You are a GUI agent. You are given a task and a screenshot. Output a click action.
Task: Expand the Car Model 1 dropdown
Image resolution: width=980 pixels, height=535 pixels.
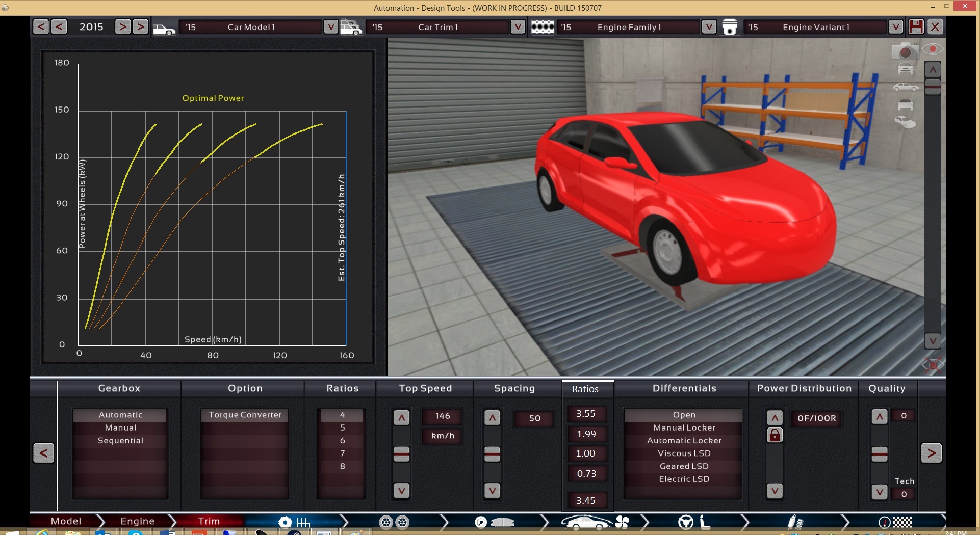330,27
